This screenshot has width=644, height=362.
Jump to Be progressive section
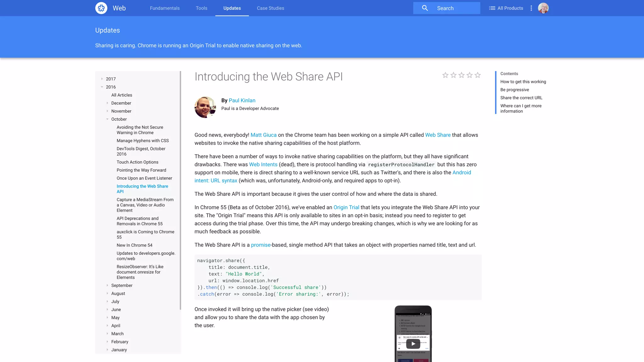tap(514, 90)
